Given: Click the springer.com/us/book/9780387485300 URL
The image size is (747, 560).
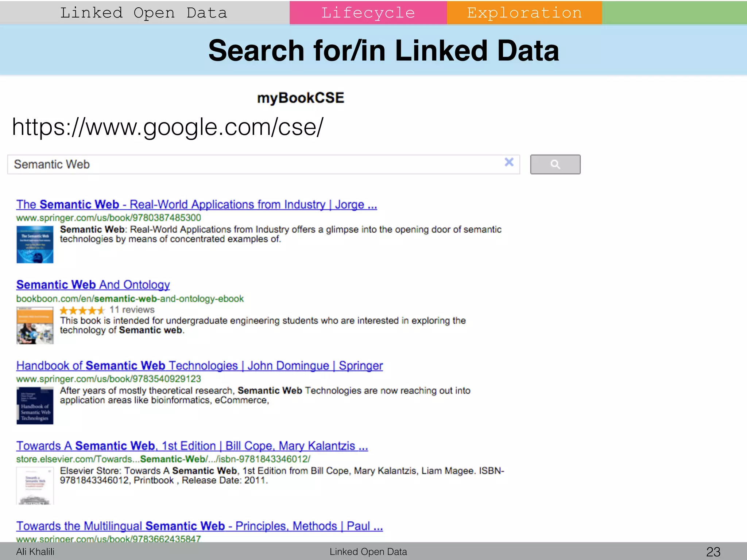Looking at the screenshot, I should click(108, 218).
